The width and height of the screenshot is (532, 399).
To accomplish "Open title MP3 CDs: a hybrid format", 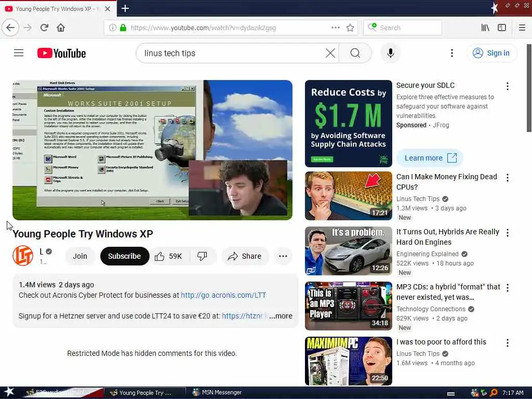I will (x=448, y=292).
